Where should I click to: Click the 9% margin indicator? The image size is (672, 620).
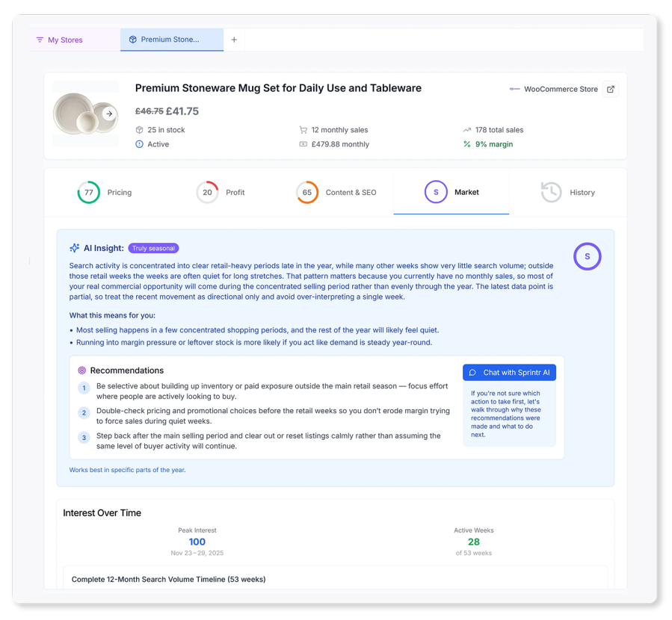tap(488, 144)
